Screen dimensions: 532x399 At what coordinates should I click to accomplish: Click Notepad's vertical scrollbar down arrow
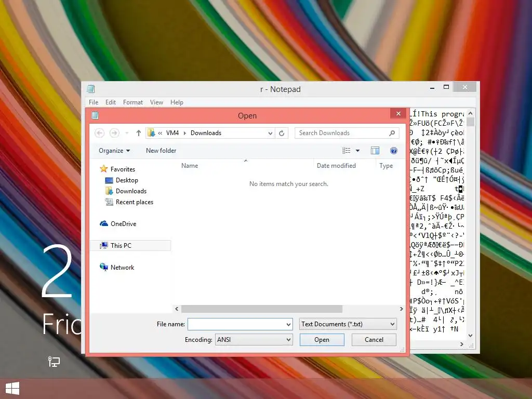pos(470,336)
